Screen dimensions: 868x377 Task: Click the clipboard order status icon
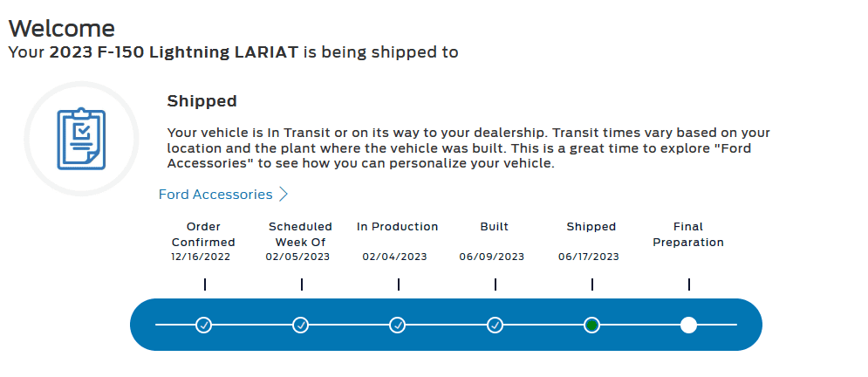81,139
